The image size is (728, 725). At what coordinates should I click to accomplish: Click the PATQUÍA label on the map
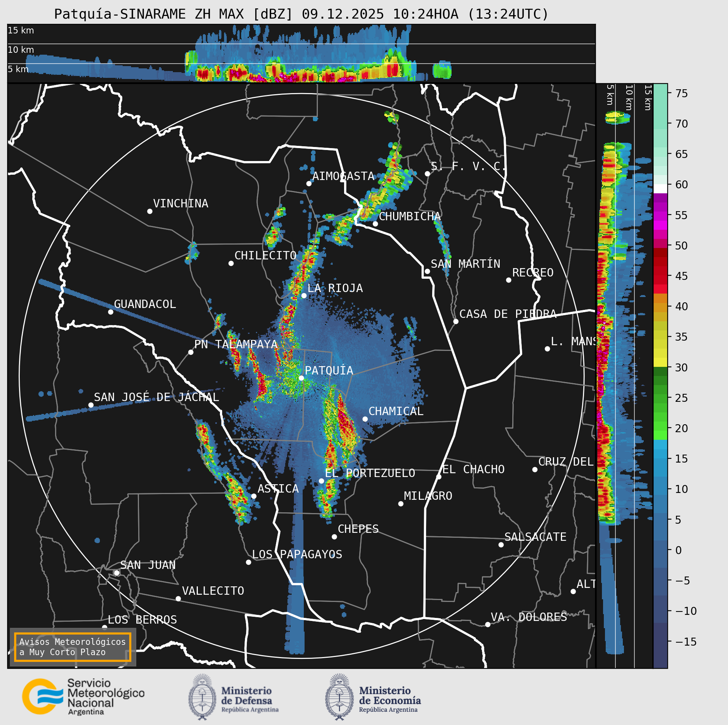pyautogui.click(x=329, y=370)
